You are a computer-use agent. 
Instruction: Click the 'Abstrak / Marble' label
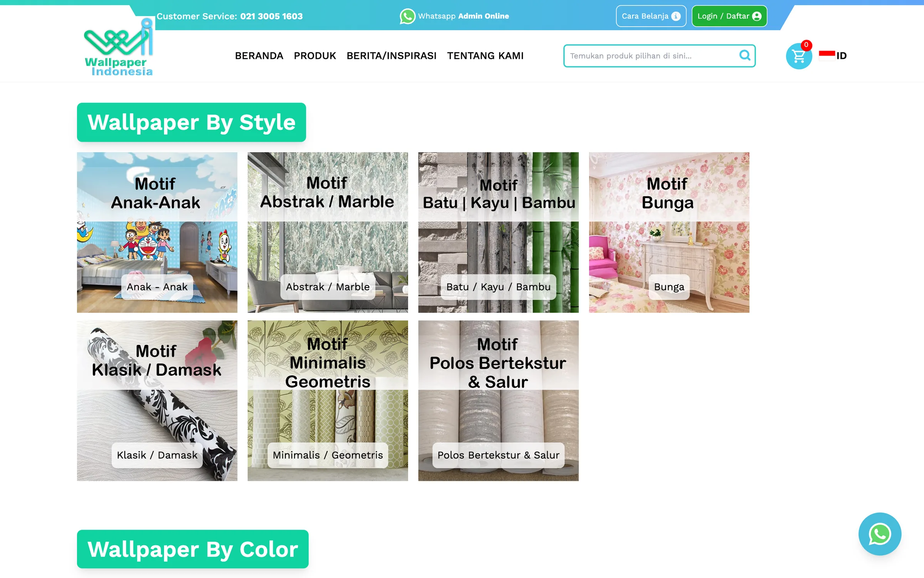[x=328, y=287]
